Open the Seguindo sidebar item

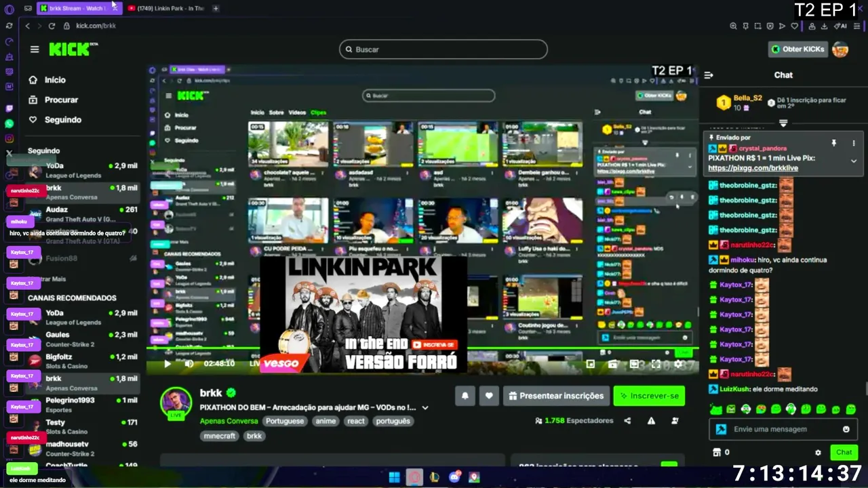54,119
